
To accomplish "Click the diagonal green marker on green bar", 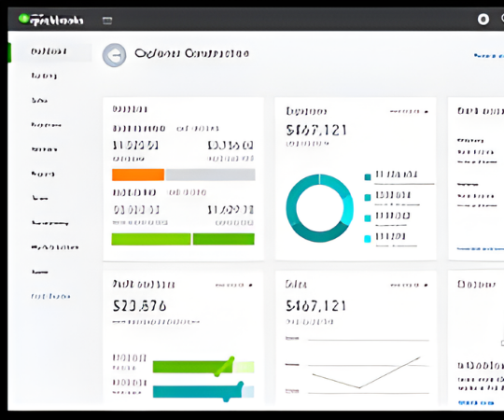I will (224, 367).
